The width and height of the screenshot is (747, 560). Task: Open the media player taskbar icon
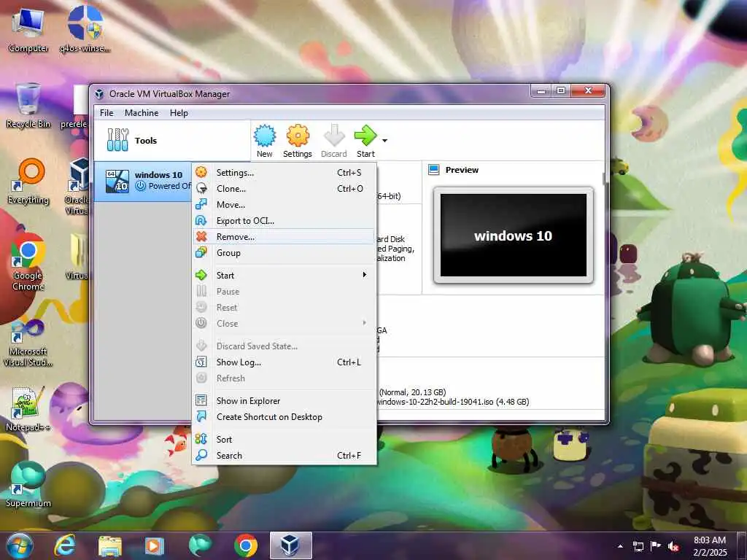click(154, 545)
